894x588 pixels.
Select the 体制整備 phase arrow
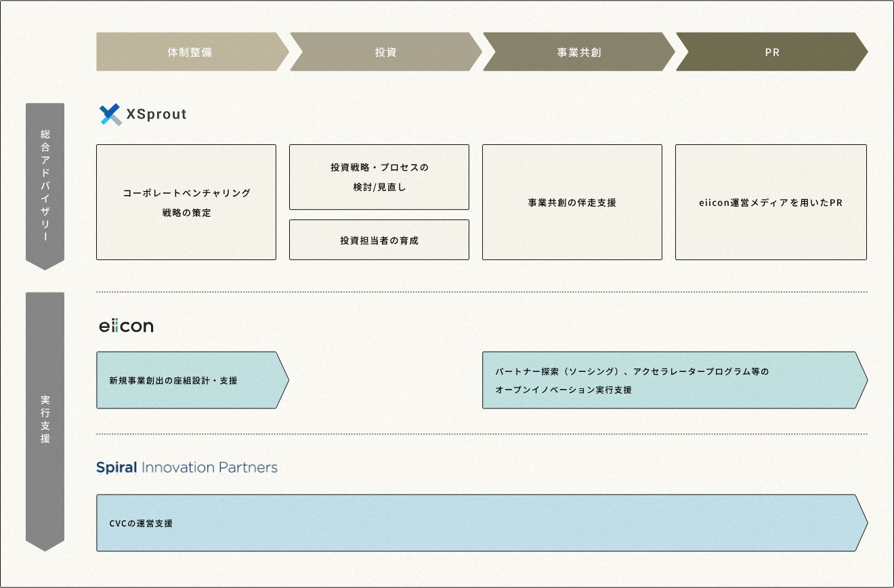(x=192, y=51)
